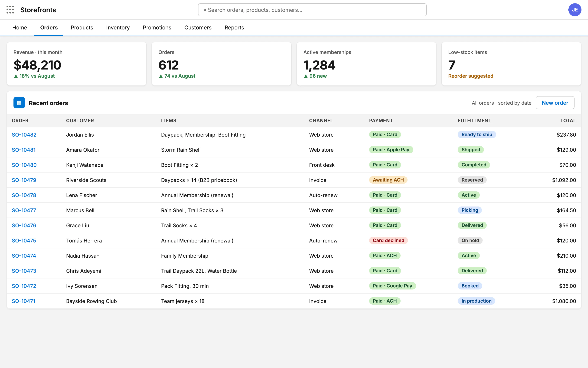View order SO-10480 details

point(24,165)
